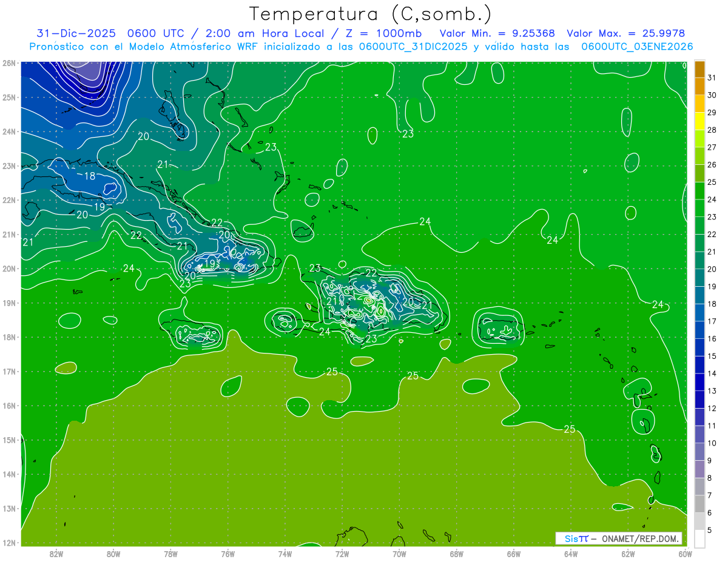Click the SisTT ONAMET/REP.DOM. logo box

pyautogui.click(x=619, y=538)
